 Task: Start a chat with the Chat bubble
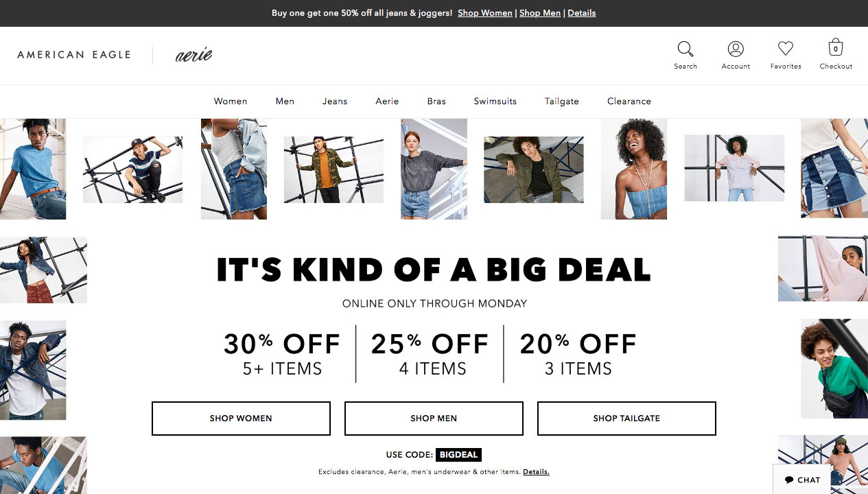click(802, 480)
